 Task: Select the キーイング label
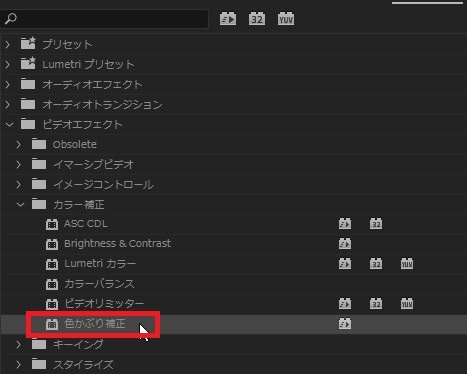tap(78, 344)
